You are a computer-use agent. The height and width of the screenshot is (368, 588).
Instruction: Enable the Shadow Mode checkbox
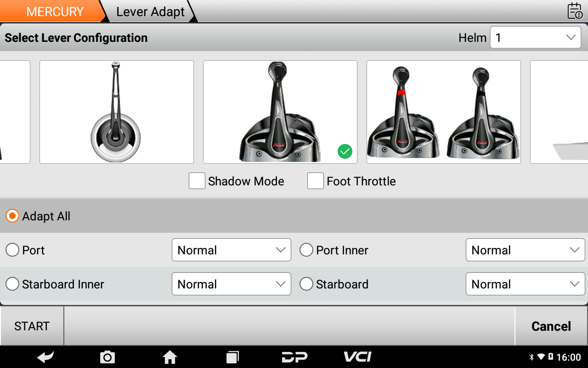pyautogui.click(x=197, y=181)
